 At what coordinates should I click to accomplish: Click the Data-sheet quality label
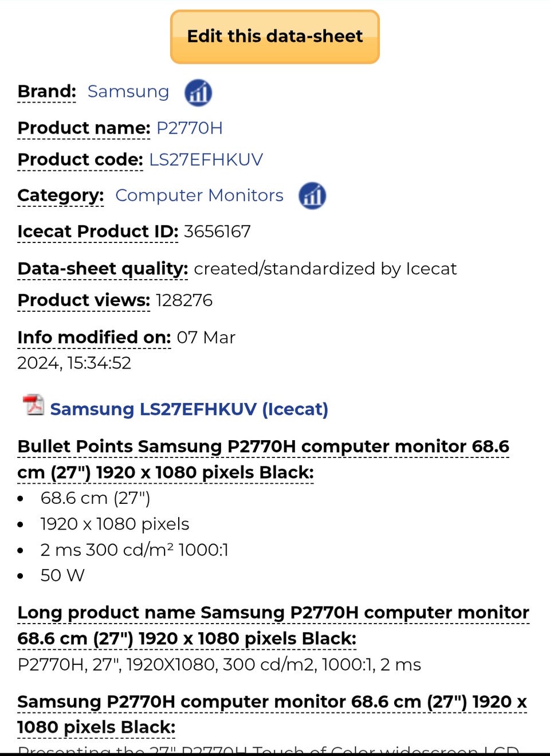tap(103, 268)
